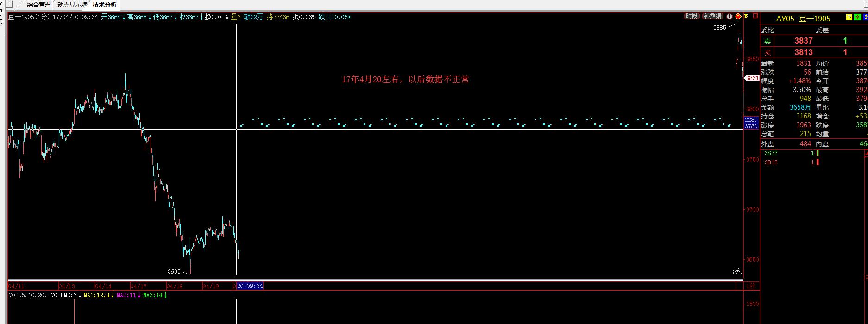868x324 pixels.
Task: Click the MA3:14 indicator value
Action: pyautogui.click(x=153, y=295)
